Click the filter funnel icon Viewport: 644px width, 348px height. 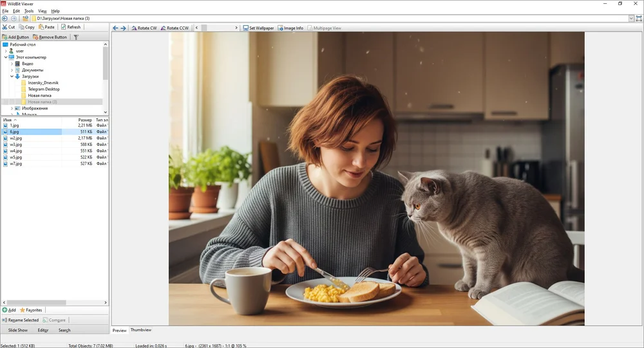point(75,37)
